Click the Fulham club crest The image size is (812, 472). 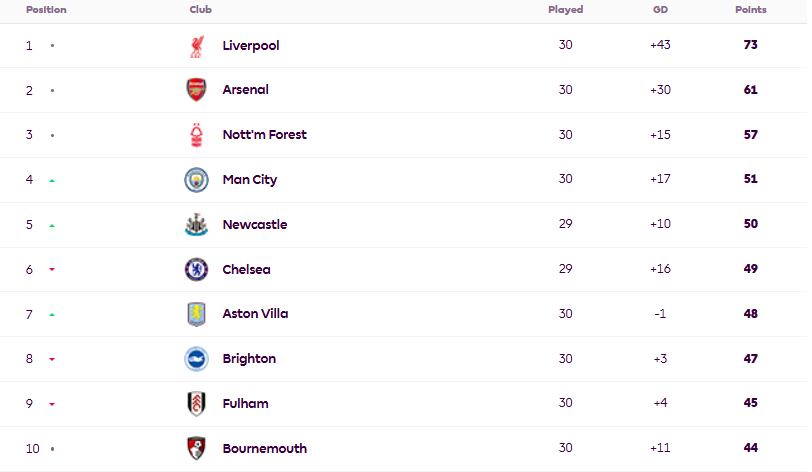(x=196, y=404)
